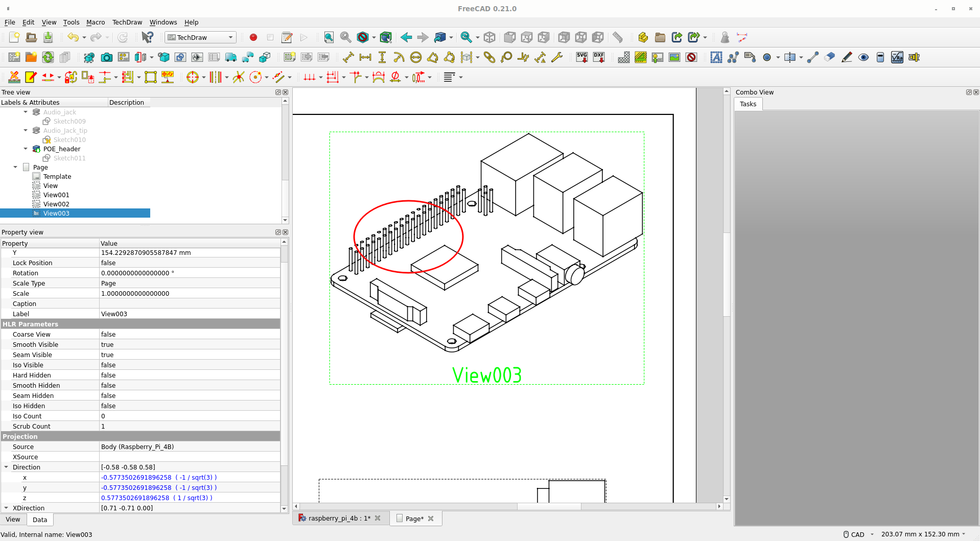The width and height of the screenshot is (980, 541).
Task: Export the drawing page as SVG
Action: tap(581, 57)
